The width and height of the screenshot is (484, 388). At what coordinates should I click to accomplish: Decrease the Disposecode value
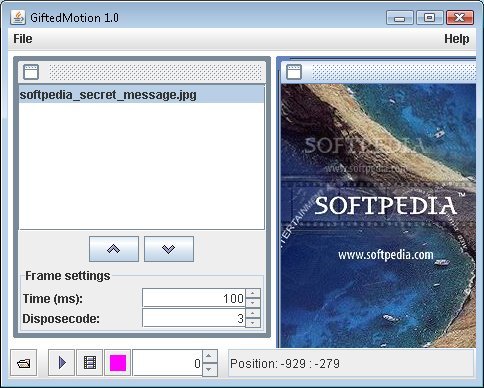253,323
